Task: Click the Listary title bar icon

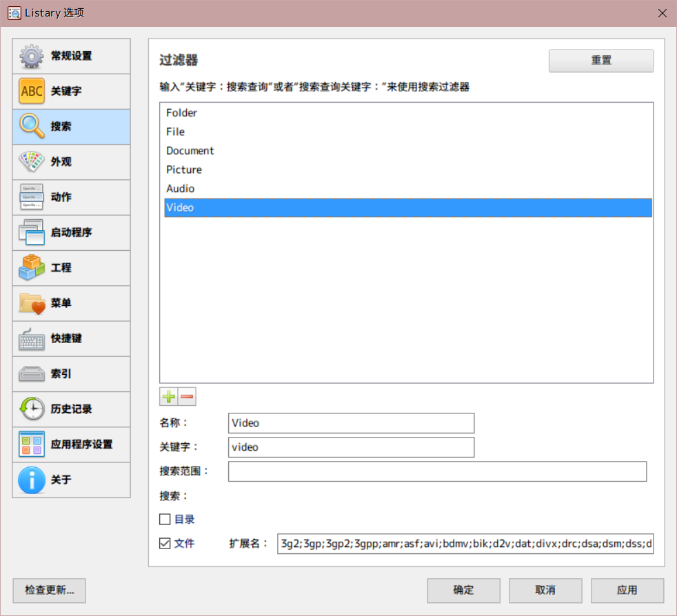Action: coord(14,13)
